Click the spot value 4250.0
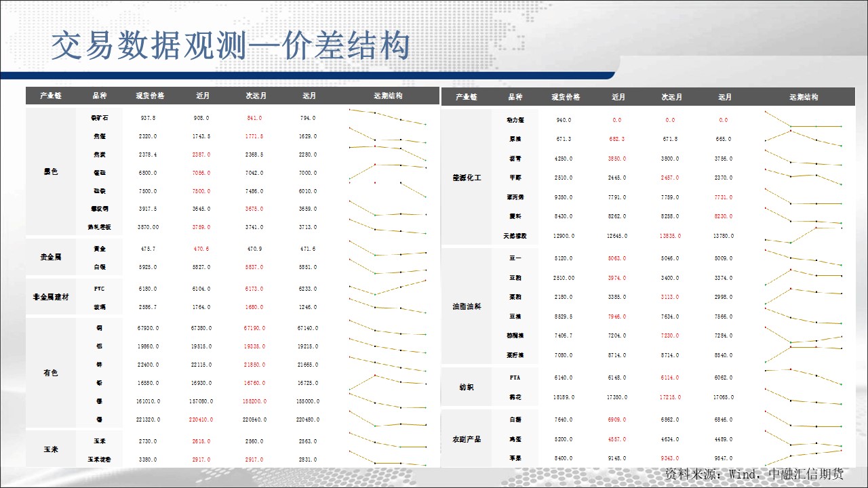The height and width of the screenshot is (488, 868). point(564,159)
